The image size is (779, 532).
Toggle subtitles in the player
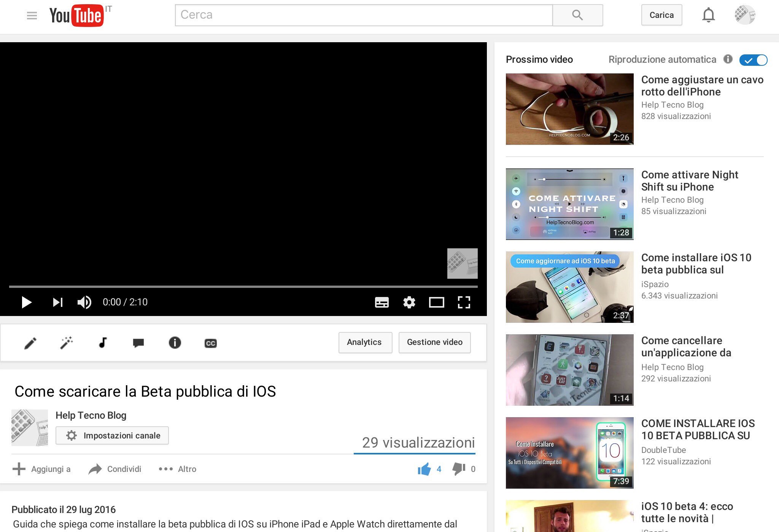[382, 302]
